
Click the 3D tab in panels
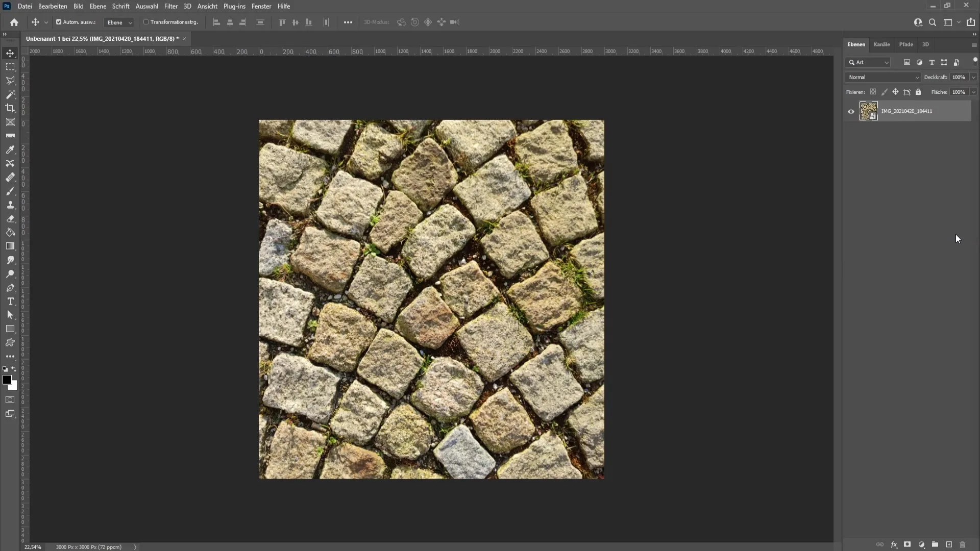[x=925, y=44]
